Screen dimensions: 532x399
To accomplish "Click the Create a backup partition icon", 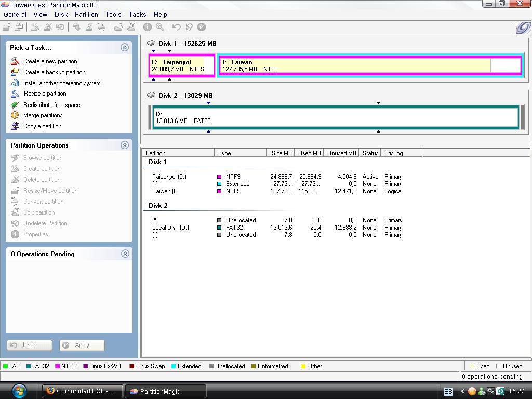I will point(15,72).
